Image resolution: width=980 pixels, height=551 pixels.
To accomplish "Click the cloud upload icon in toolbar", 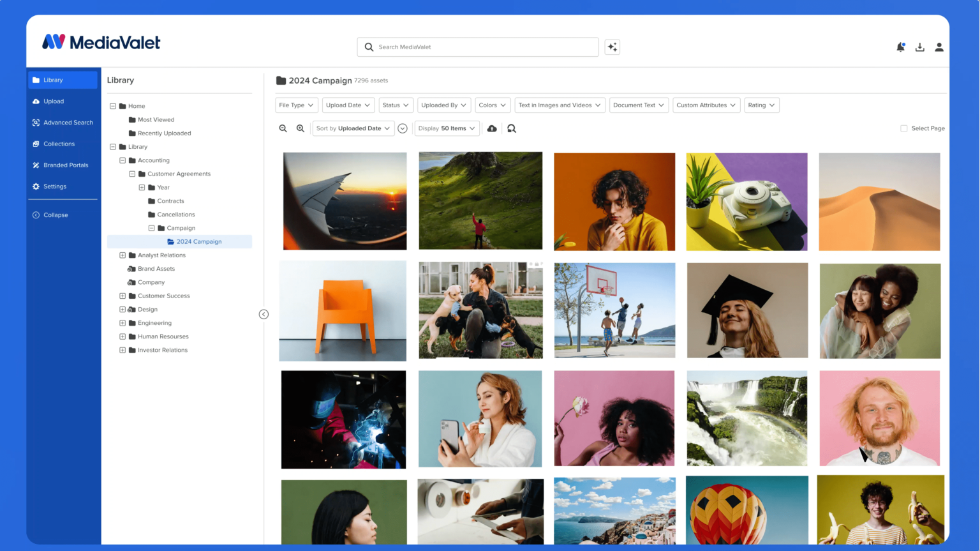I will pos(492,128).
